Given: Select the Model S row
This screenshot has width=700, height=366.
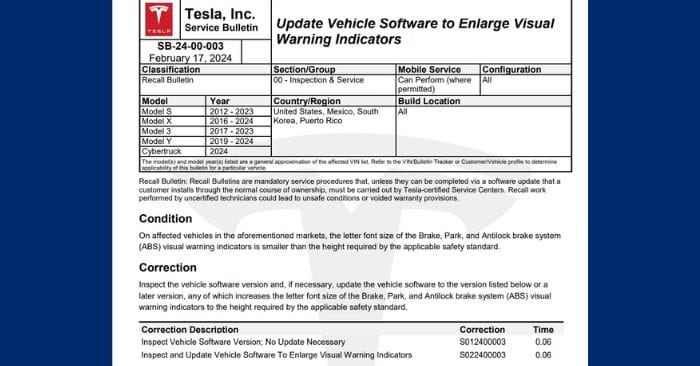Looking at the screenshot, I should click(x=205, y=111).
